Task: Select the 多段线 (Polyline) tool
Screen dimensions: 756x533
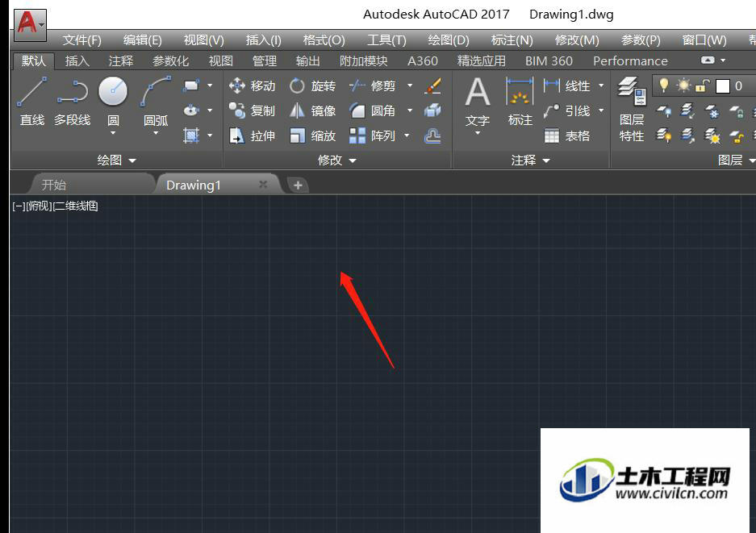Action: (73, 102)
